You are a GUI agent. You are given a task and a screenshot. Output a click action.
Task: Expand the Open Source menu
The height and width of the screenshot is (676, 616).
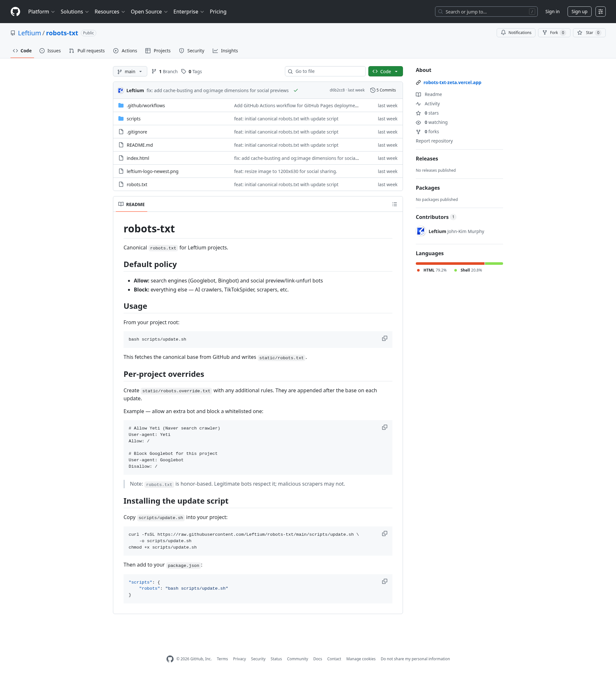(149, 12)
